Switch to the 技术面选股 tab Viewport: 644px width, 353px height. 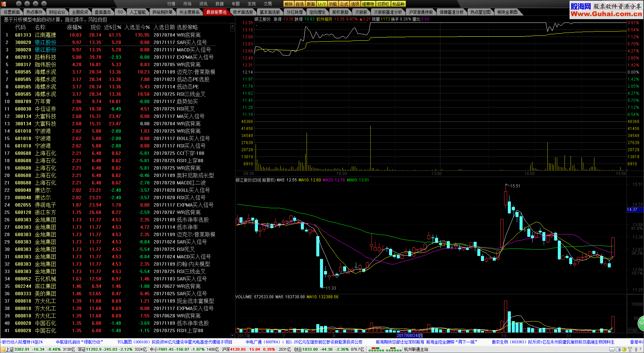[x=243, y=12]
